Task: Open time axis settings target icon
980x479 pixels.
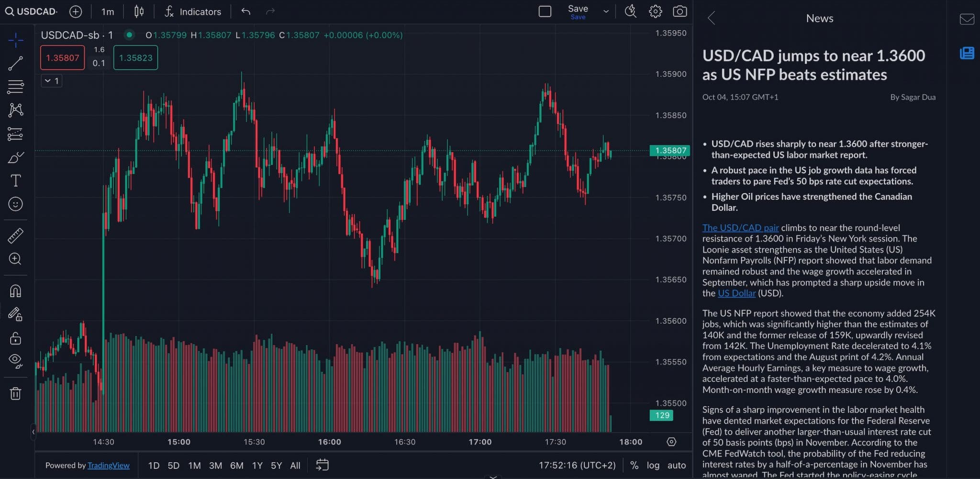Action: [671, 442]
